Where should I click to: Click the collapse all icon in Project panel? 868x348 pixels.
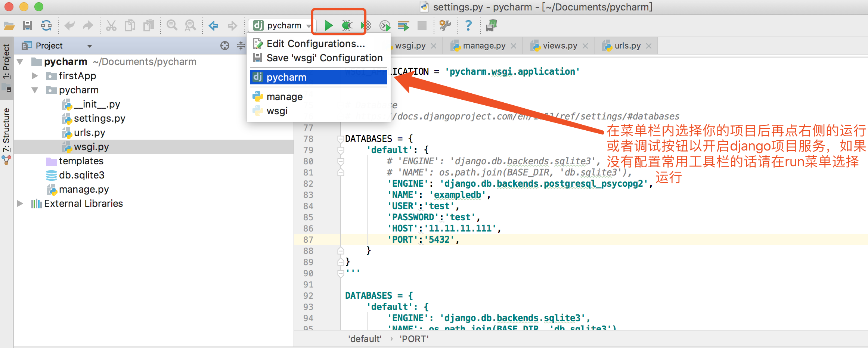[241, 46]
